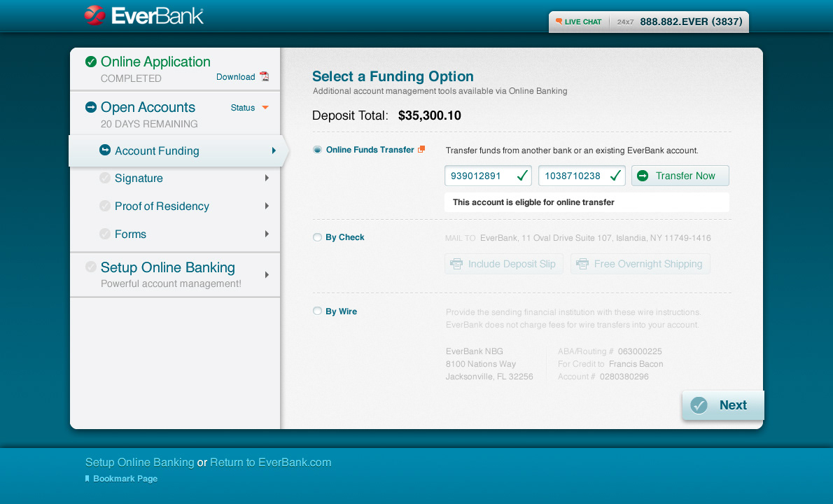Select the Online Funds Transfer radio button
833x504 pixels.
pyautogui.click(x=317, y=150)
